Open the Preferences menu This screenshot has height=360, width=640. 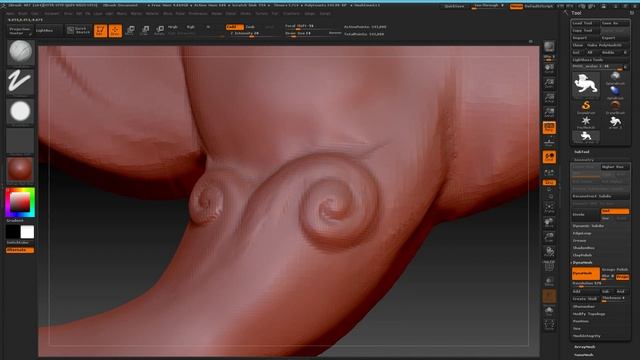[x=198, y=13]
